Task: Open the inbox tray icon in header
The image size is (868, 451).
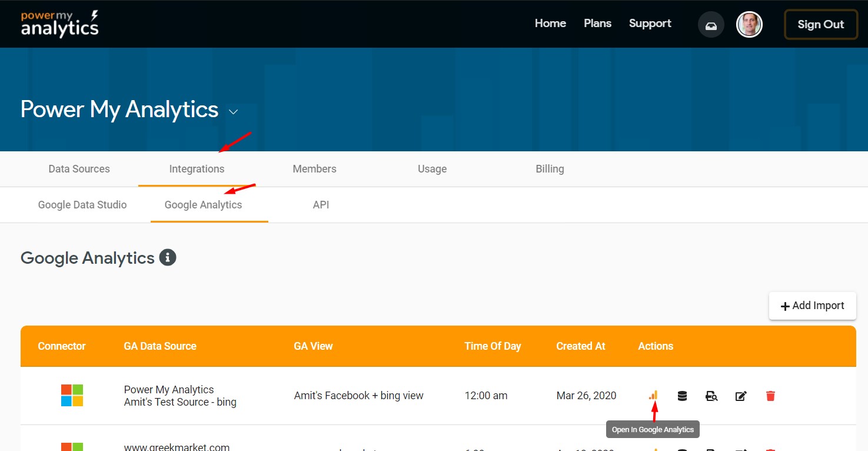Action: (711, 25)
